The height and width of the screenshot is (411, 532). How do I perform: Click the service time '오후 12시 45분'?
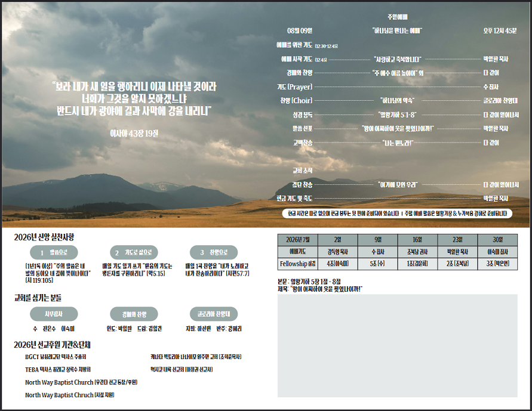[500, 31]
